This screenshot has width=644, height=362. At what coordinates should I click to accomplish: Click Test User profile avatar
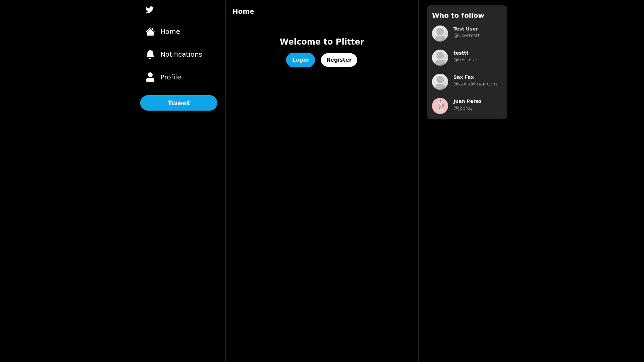click(x=440, y=33)
